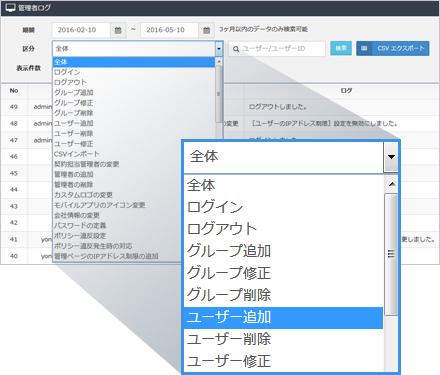The height and width of the screenshot is (375, 440).
Task: Click the row number 41 cell
Action: (x=14, y=239)
